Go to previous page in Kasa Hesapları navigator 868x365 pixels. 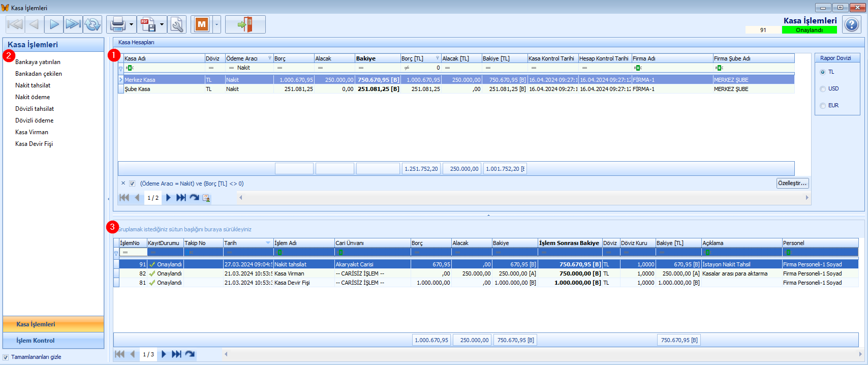pyautogui.click(x=137, y=198)
